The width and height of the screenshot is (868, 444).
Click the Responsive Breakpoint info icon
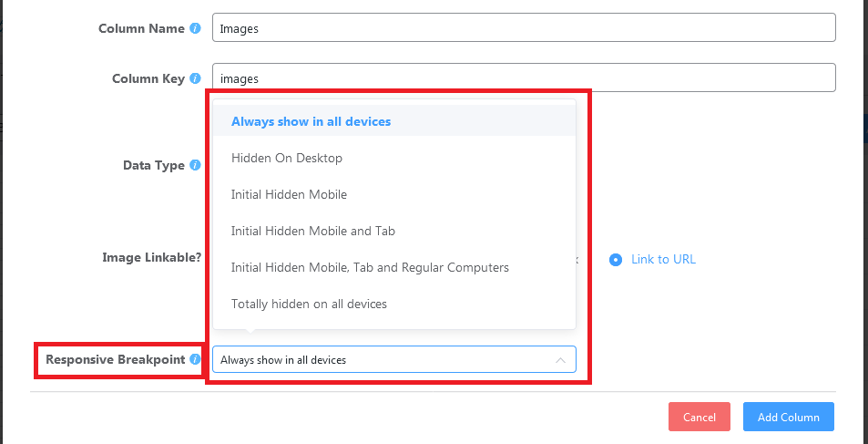[195, 360]
